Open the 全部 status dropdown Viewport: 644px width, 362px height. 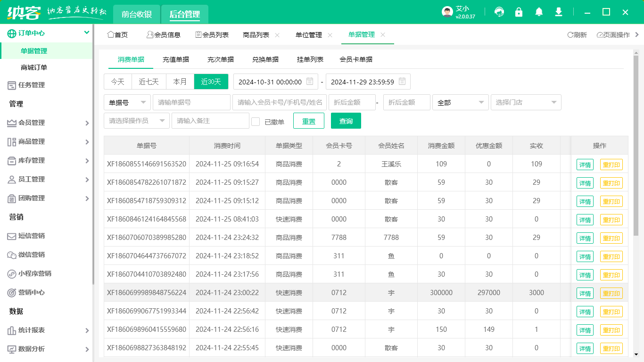(x=461, y=102)
